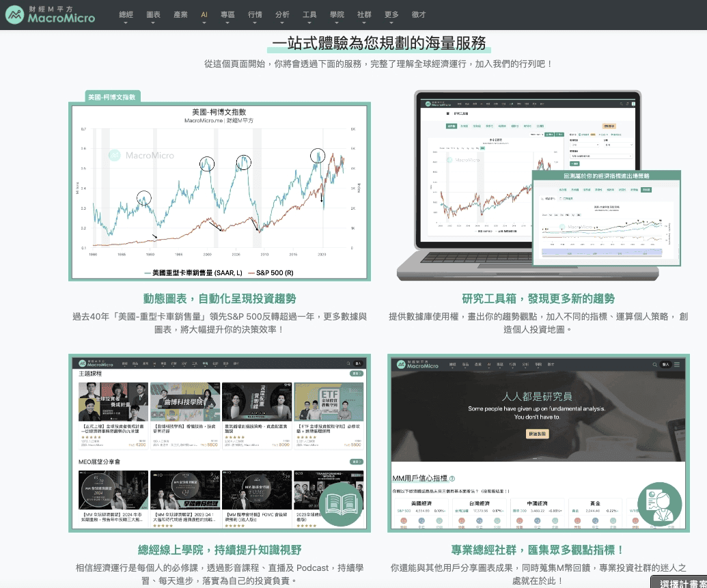Click the researcher avatar circle icon
This screenshot has height=588, width=707.
[660, 504]
